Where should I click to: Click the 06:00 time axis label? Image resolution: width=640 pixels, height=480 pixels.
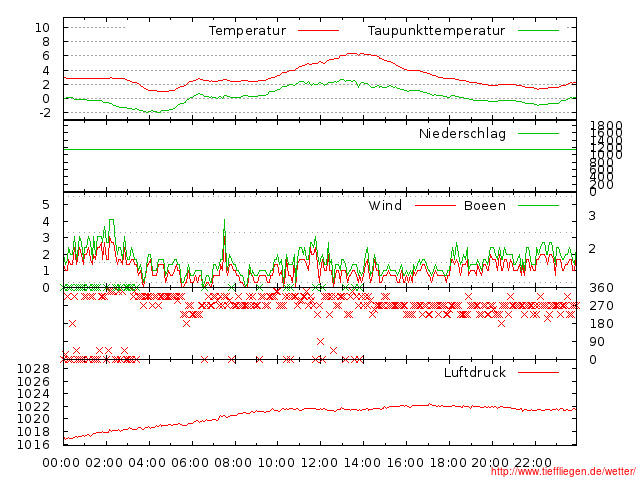pyautogui.click(x=190, y=463)
